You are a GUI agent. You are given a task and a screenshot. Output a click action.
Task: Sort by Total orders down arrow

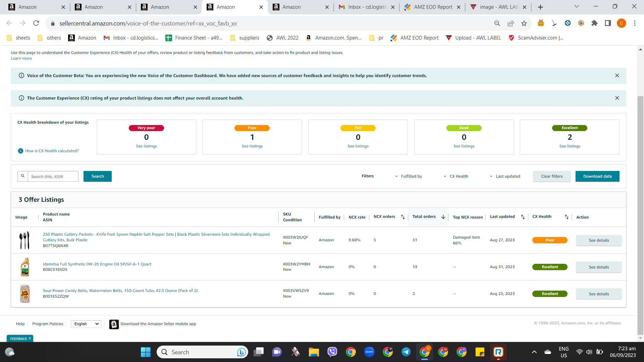443,217
